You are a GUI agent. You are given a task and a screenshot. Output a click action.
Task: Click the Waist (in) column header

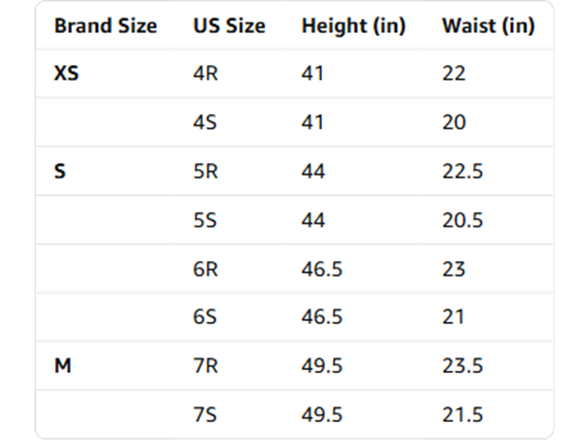(x=489, y=26)
